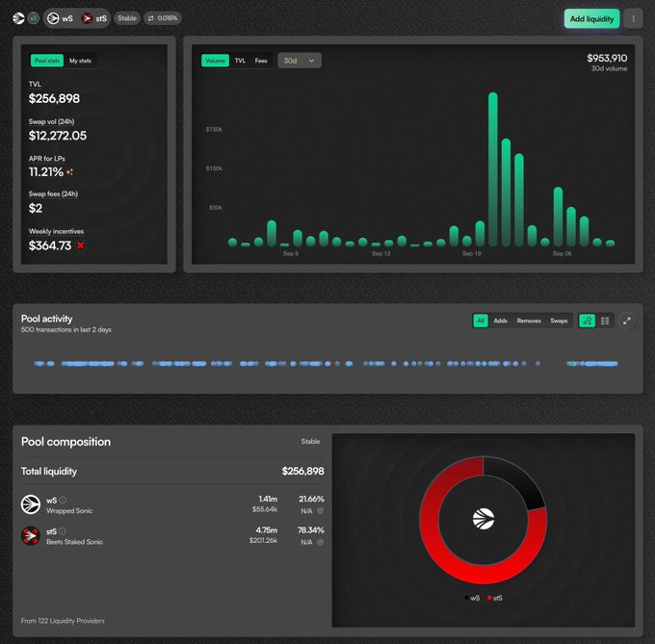Click the wS percentage 21.66%
Viewport: 655px width, 644px height.
click(x=311, y=499)
